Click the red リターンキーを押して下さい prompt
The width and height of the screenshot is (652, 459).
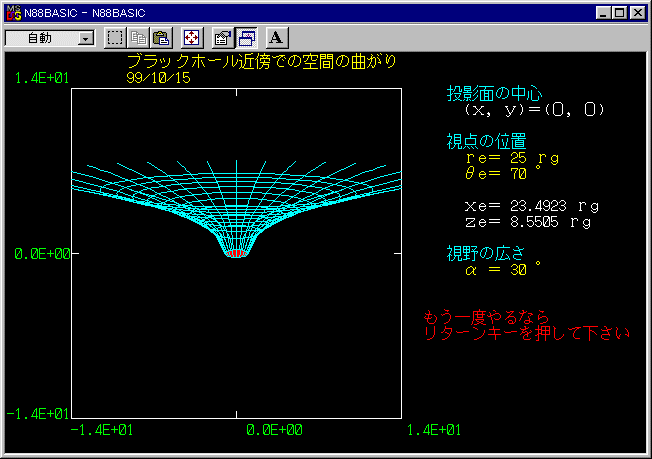(x=526, y=333)
